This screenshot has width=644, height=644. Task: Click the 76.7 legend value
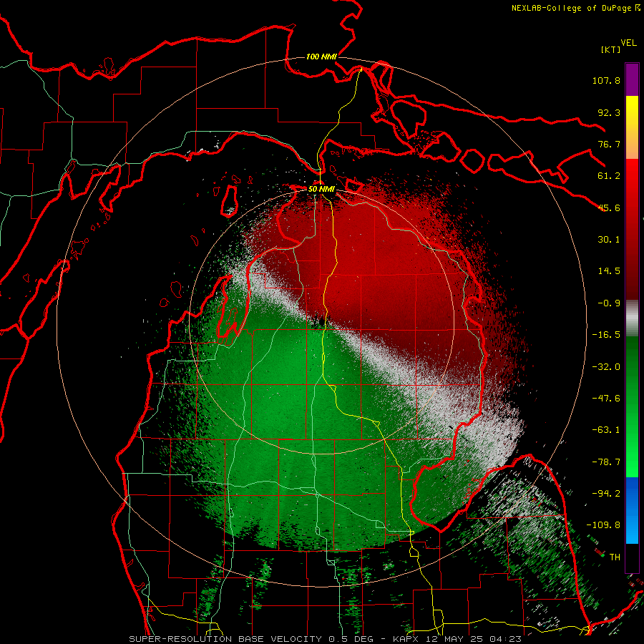609,144
